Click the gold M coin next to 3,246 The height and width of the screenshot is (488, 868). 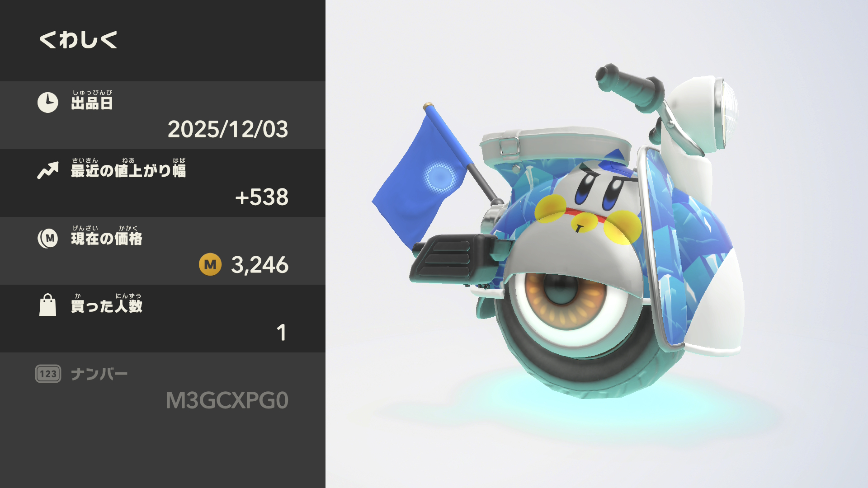tap(210, 264)
